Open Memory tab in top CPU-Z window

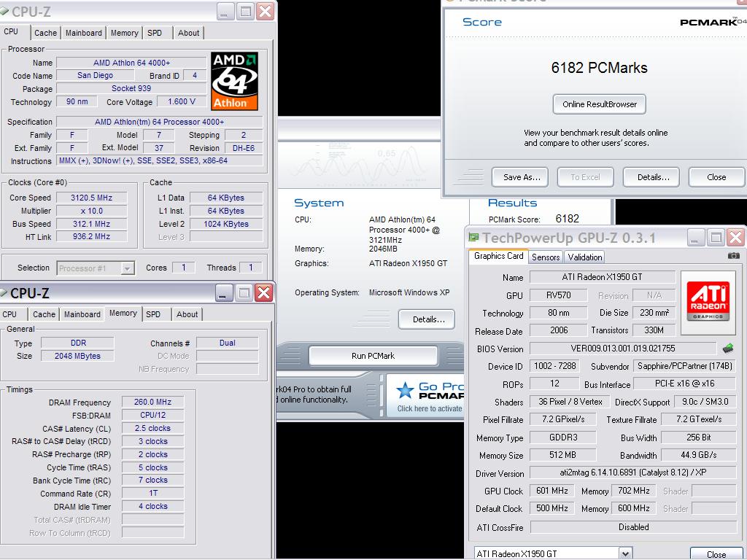pyautogui.click(x=124, y=33)
